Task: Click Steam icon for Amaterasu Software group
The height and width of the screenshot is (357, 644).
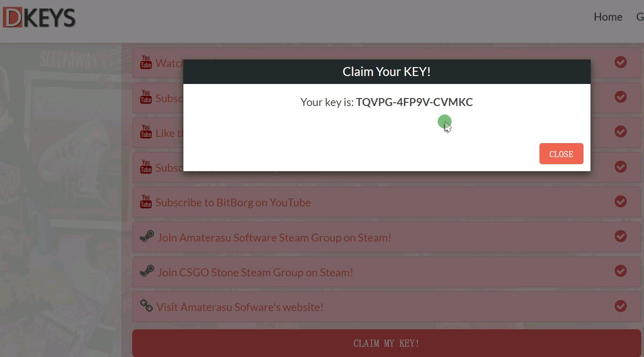Action: point(147,236)
